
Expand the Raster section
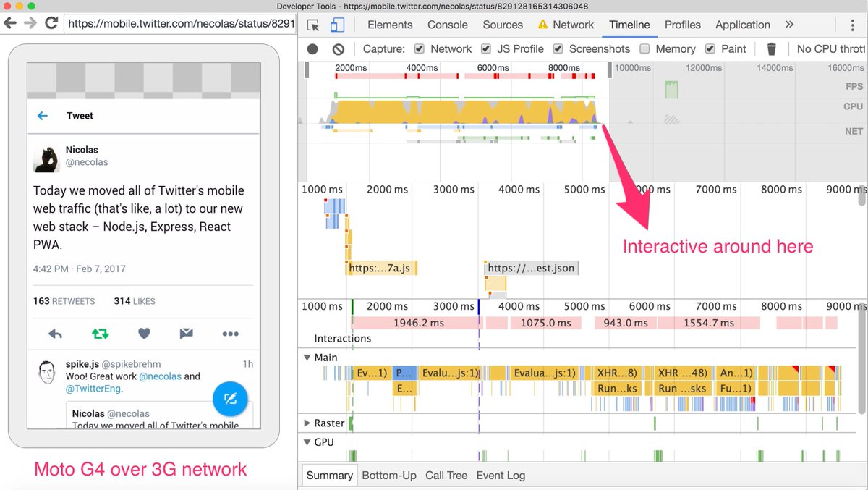point(307,423)
